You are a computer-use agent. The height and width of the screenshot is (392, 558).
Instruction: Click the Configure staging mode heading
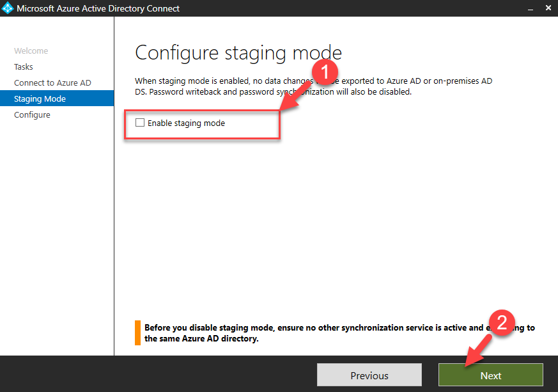238,53
